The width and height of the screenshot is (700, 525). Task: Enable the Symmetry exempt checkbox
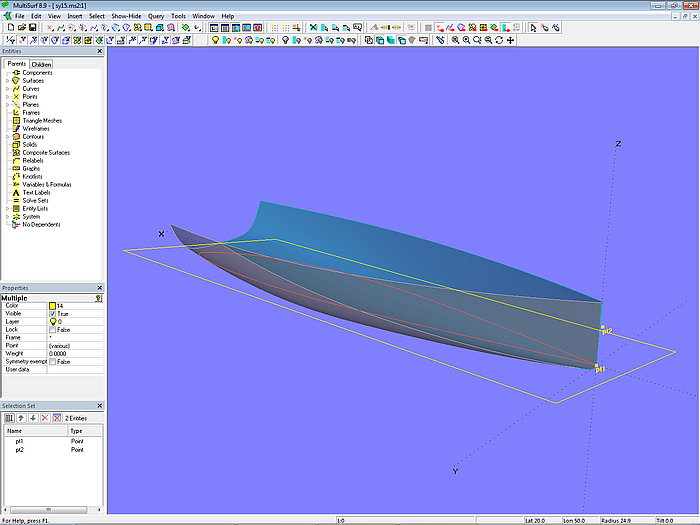coord(53,361)
